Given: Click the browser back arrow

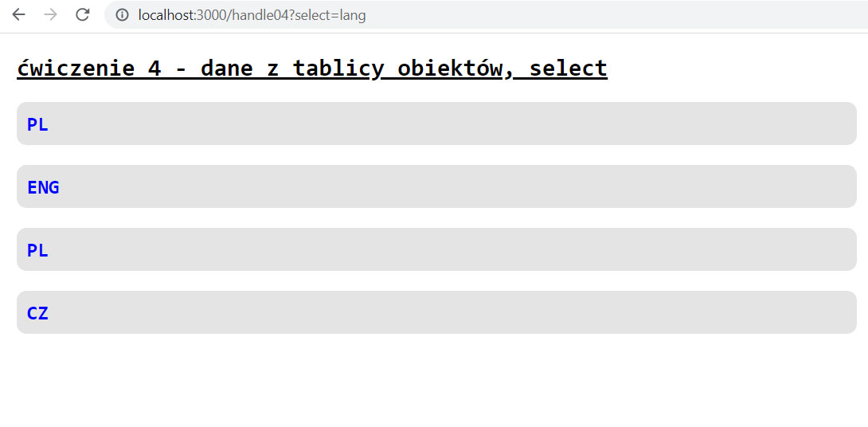Looking at the screenshot, I should [19, 15].
